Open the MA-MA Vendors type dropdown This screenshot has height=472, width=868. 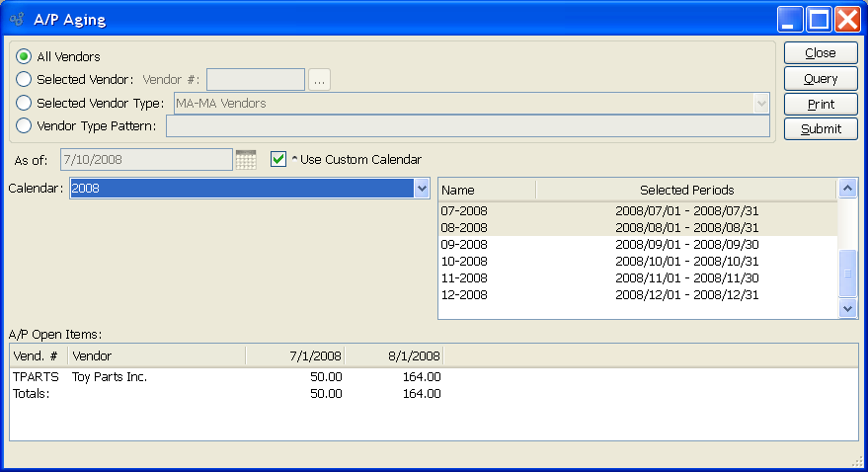tap(760, 103)
